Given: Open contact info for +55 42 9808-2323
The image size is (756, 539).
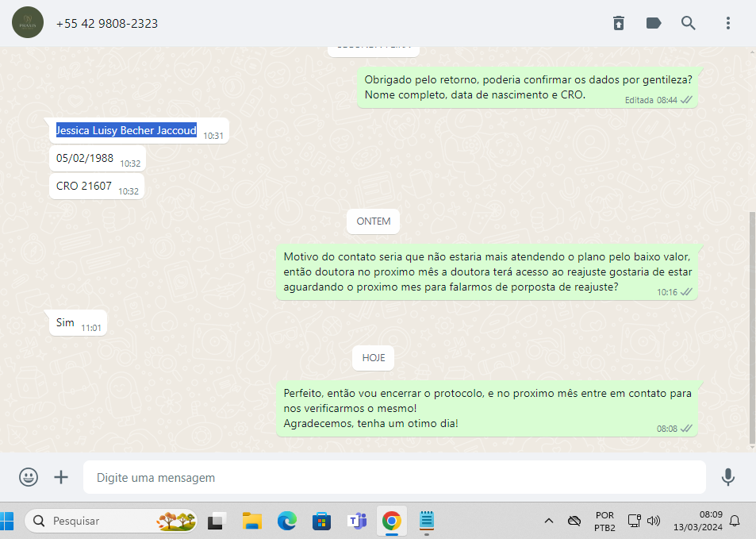Looking at the screenshot, I should click(107, 24).
